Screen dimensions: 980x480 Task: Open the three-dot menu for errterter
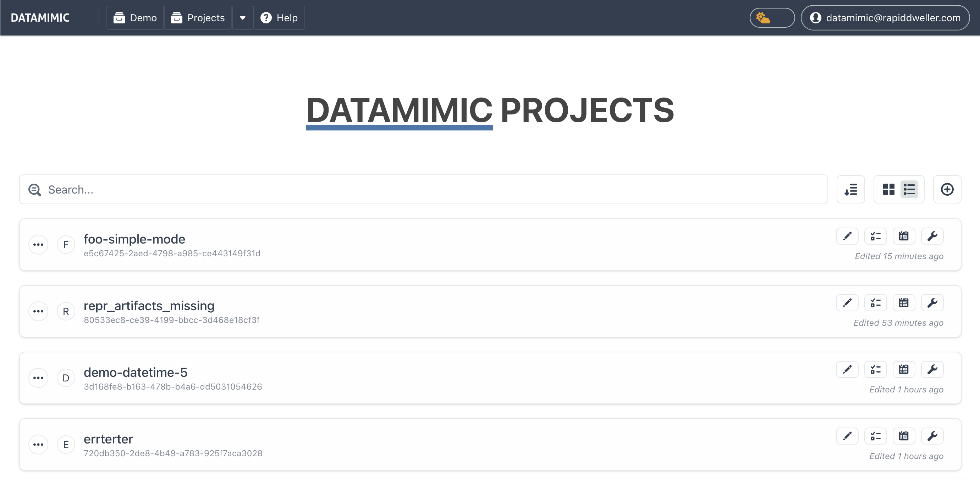point(38,444)
